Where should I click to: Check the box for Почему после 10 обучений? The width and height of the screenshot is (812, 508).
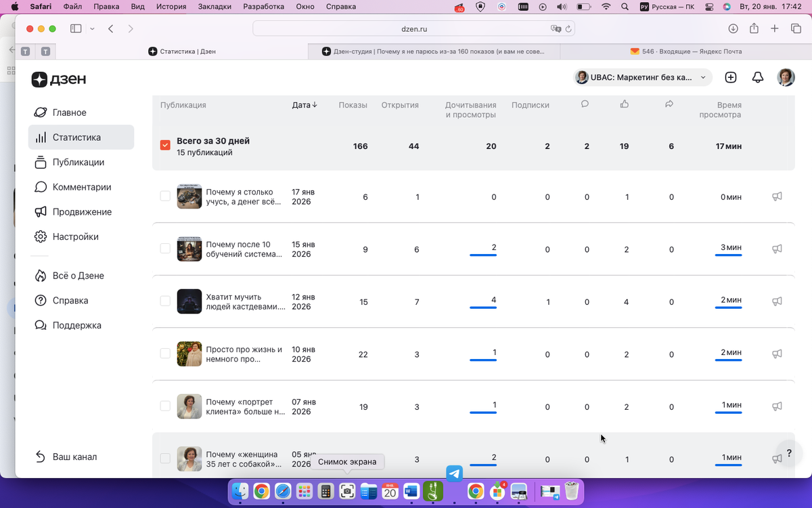pos(165,249)
